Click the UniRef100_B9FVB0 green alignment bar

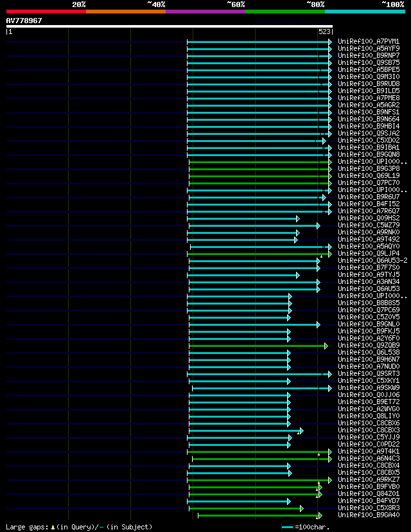254,487
